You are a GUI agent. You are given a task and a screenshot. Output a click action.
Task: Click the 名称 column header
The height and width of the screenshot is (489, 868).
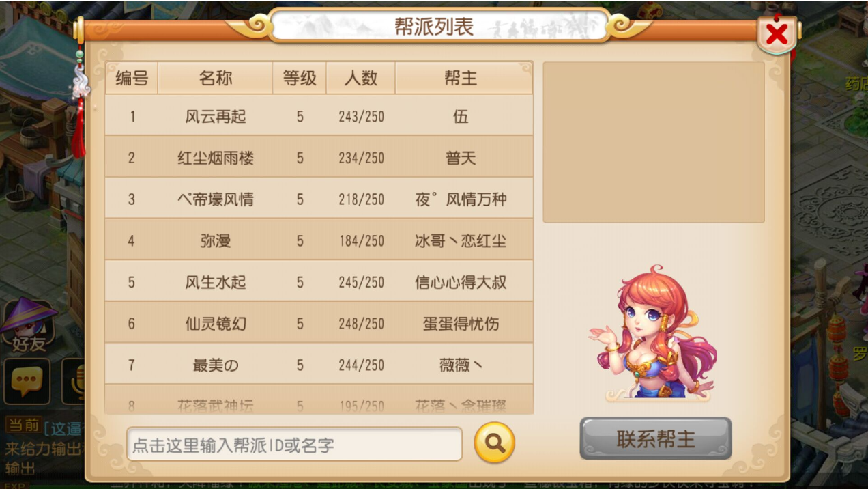pyautogui.click(x=216, y=78)
